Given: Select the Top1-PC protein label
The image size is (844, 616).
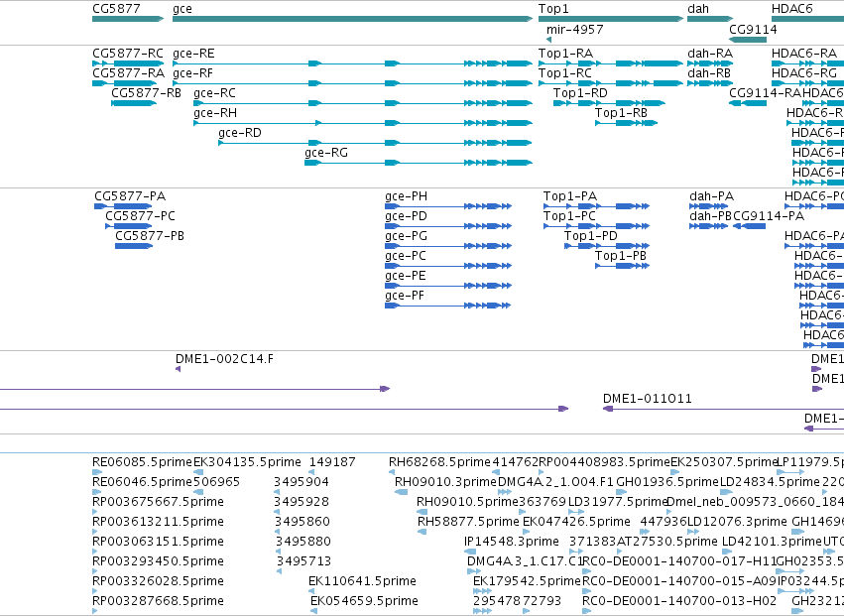Looking at the screenshot, I should 569,216.
